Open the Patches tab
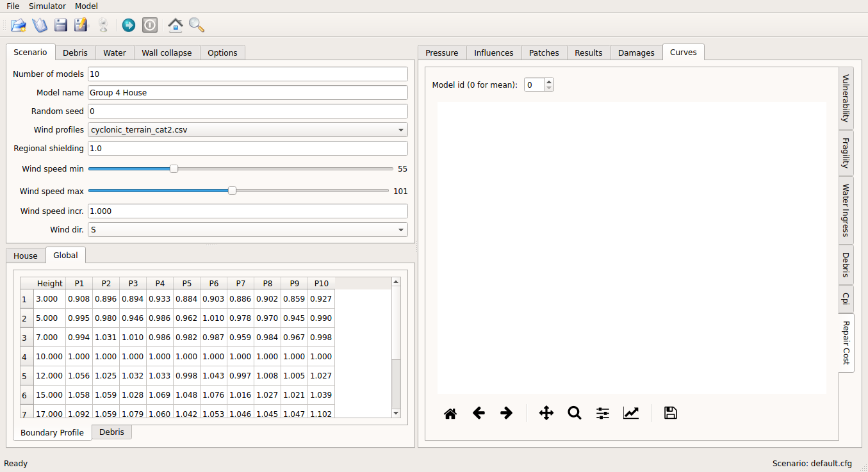 pyautogui.click(x=544, y=53)
